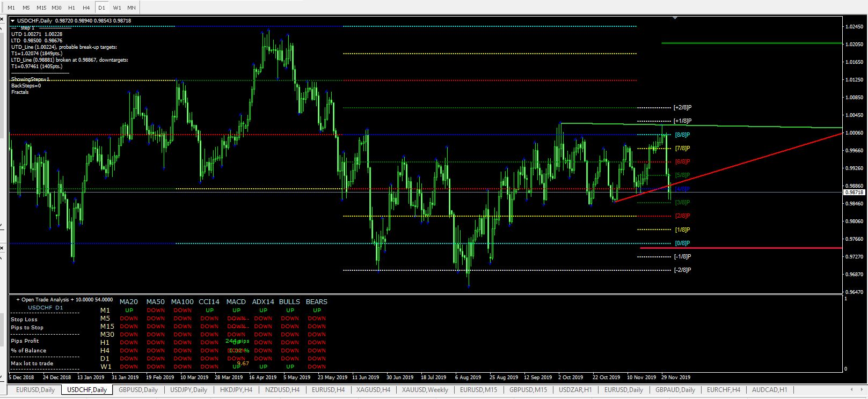This screenshot has width=868, height=399.
Task: Click the % of Balance label
Action: tap(28, 351)
